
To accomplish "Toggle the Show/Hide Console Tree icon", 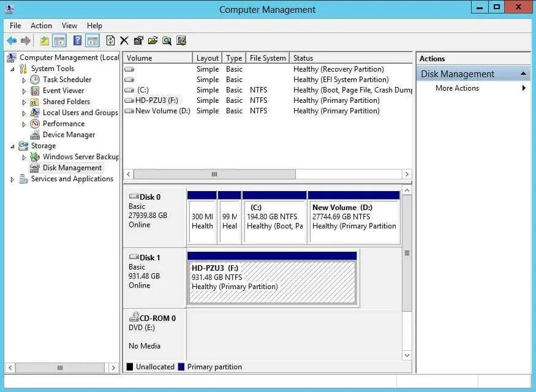I will tap(59, 40).
